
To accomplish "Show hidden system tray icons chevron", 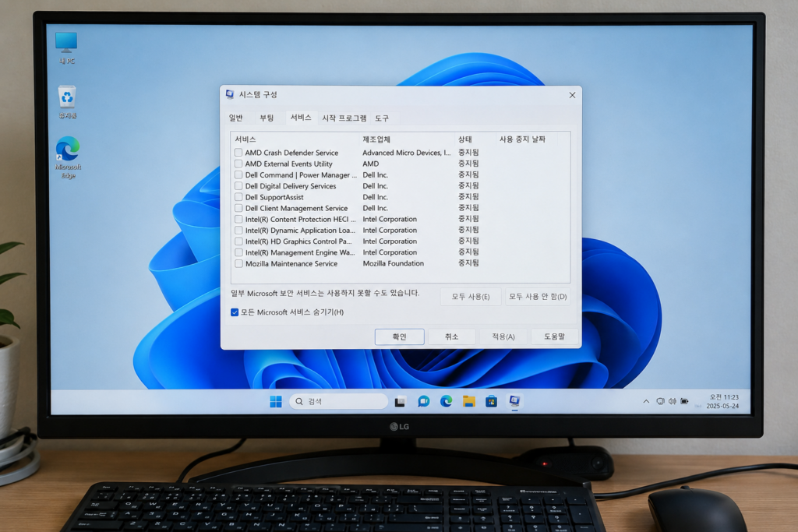I will [x=646, y=401].
